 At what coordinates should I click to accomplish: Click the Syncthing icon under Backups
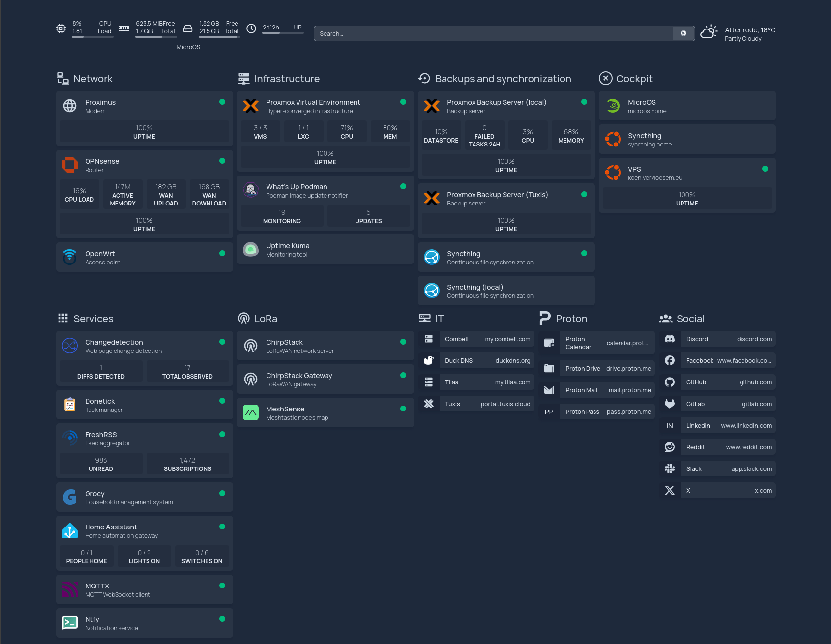[x=432, y=257]
